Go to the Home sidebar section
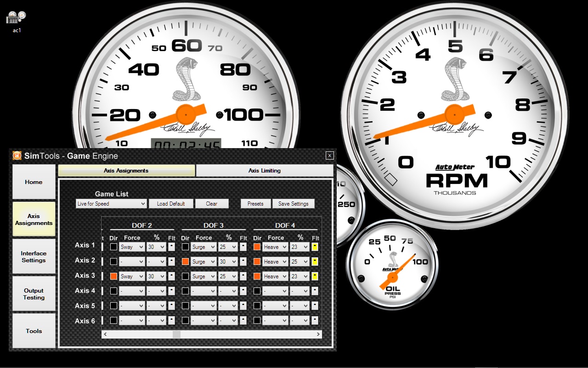This screenshot has height=368, width=588. tap(34, 182)
